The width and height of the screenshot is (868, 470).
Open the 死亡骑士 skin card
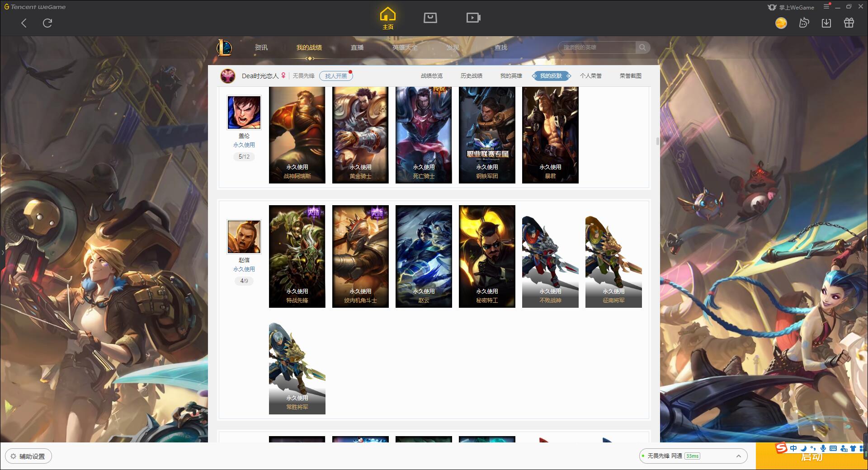pos(424,135)
